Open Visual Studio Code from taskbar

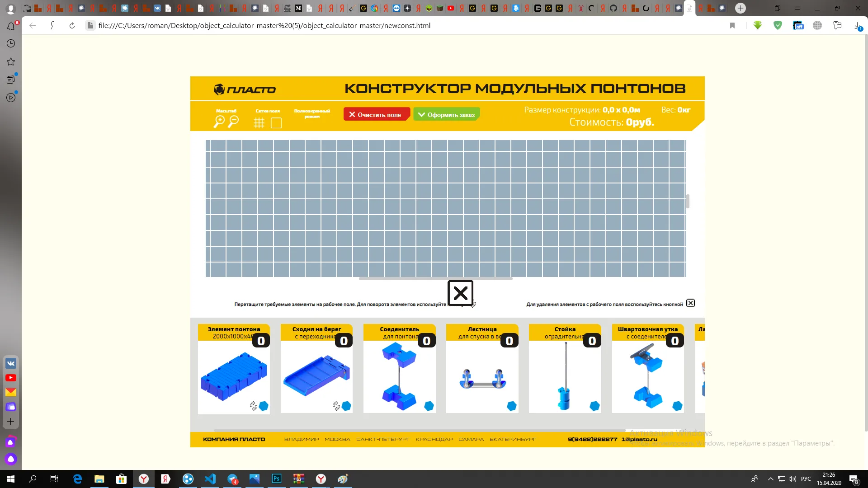click(x=210, y=479)
